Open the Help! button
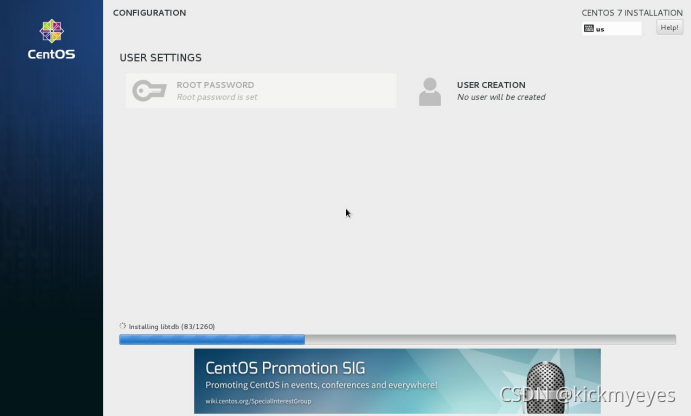691x416 pixels. (x=669, y=27)
